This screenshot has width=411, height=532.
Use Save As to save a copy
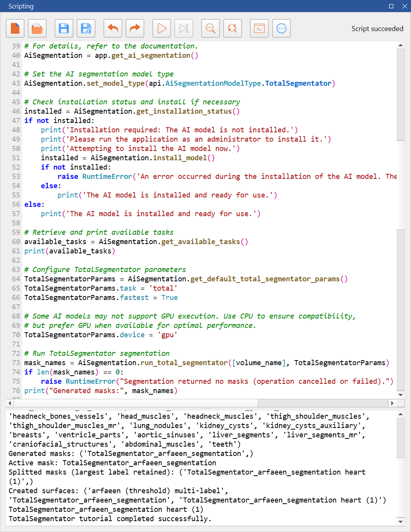coord(86,28)
